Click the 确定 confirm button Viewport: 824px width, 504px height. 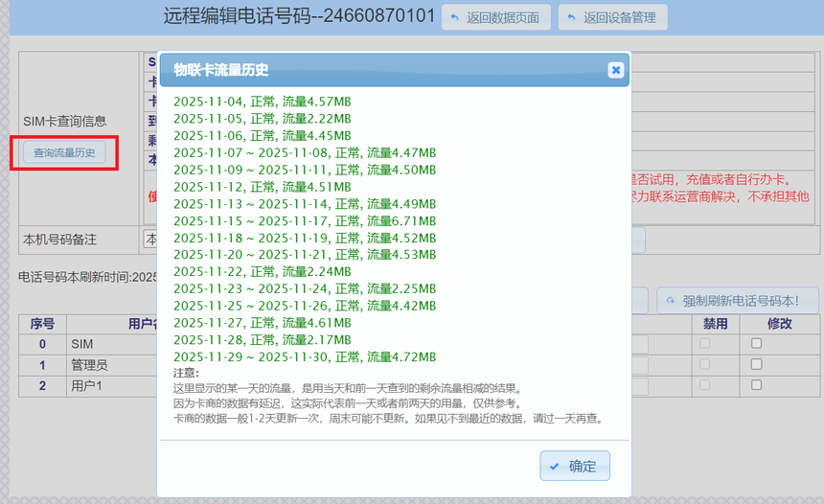coord(575,466)
